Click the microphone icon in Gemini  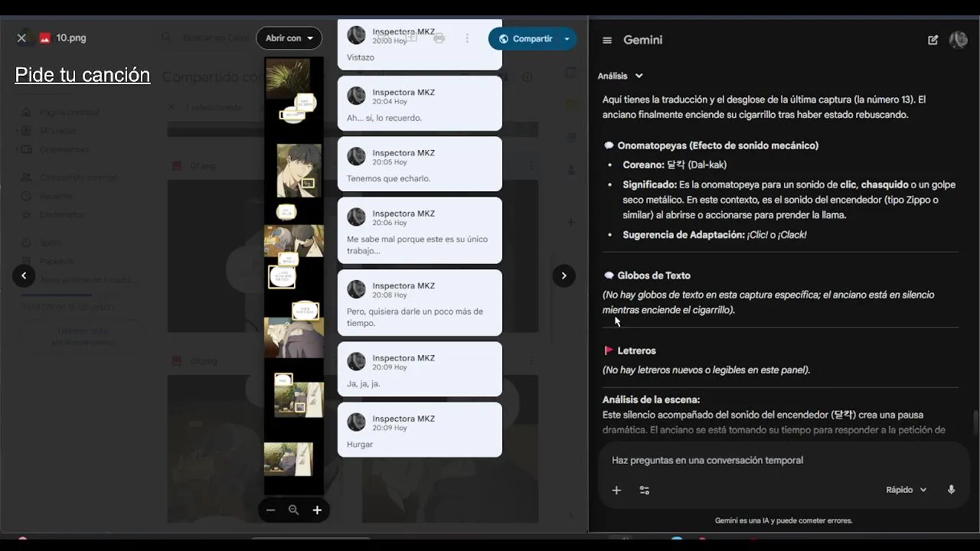point(951,490)
